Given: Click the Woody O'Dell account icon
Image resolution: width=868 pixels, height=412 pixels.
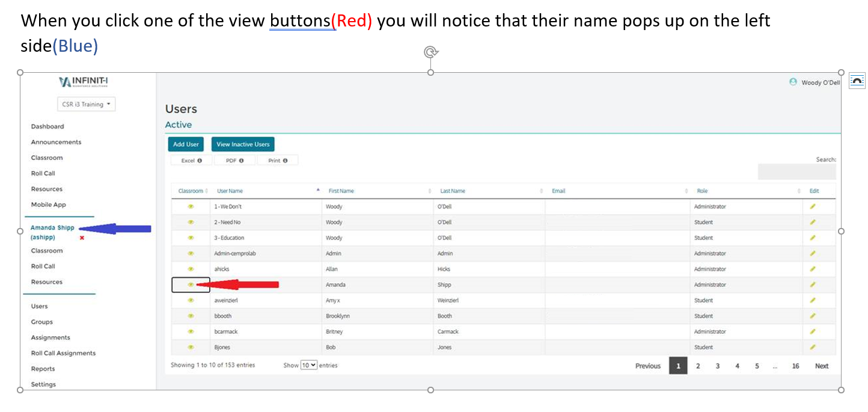Looking at the screenshot, I should pyautogui.click(x=793, y=82).
